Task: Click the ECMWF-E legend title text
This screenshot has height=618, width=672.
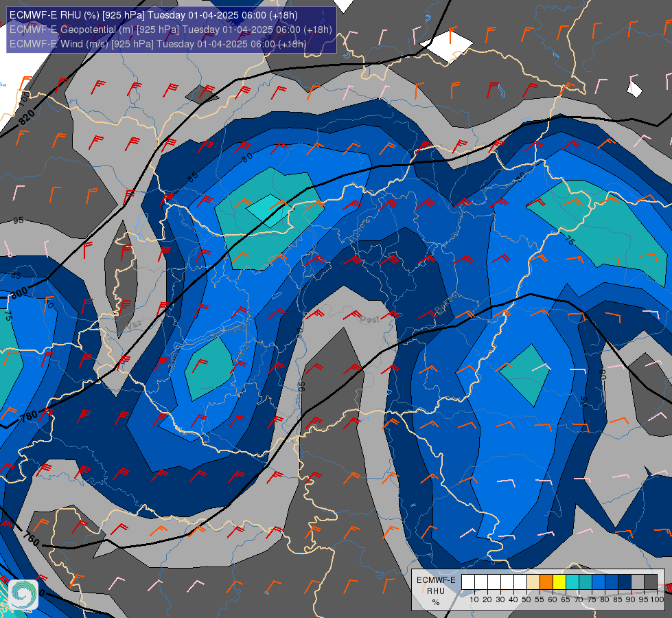Action: (437, 580)
